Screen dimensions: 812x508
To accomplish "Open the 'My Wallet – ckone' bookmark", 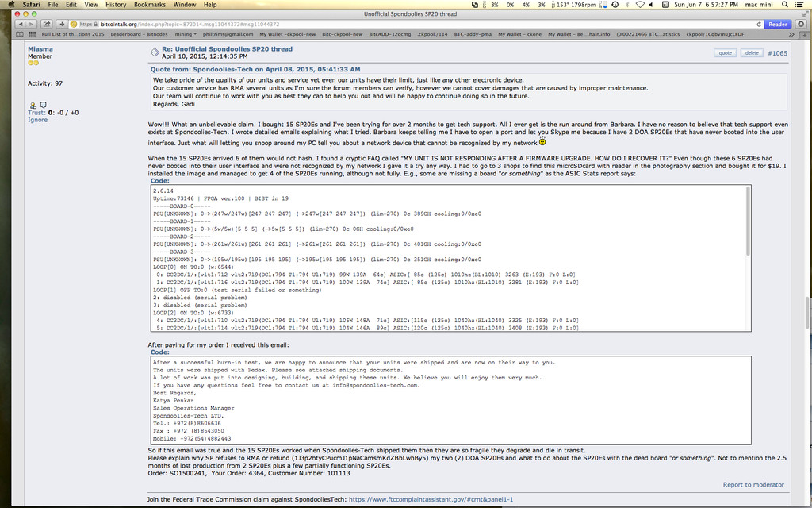I will click(520, 34).
